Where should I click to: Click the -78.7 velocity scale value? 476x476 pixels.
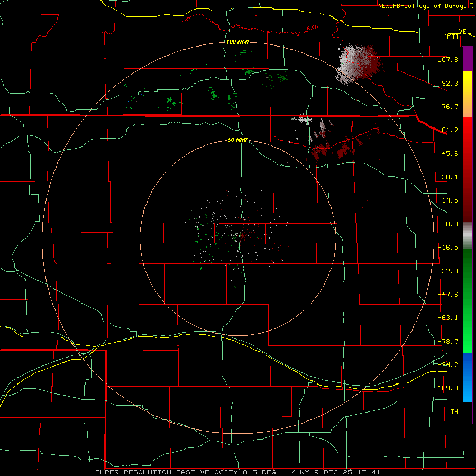[448, 342]
